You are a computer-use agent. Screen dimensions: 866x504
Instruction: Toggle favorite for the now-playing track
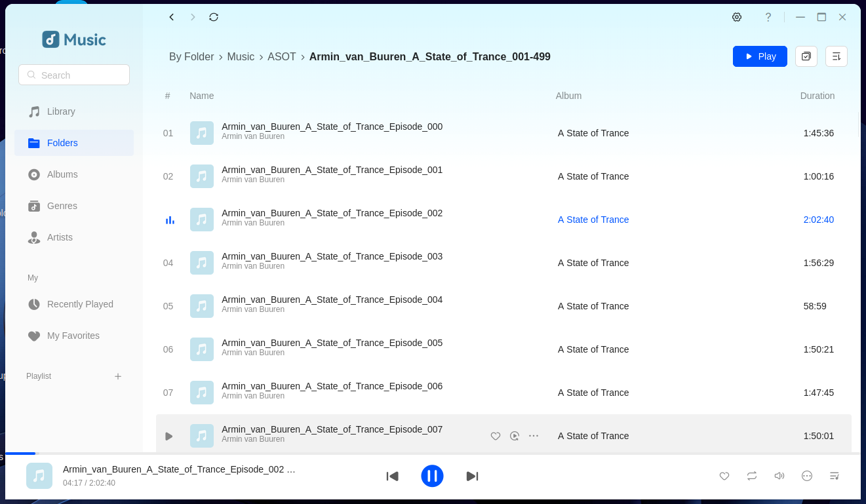[724, 476]
